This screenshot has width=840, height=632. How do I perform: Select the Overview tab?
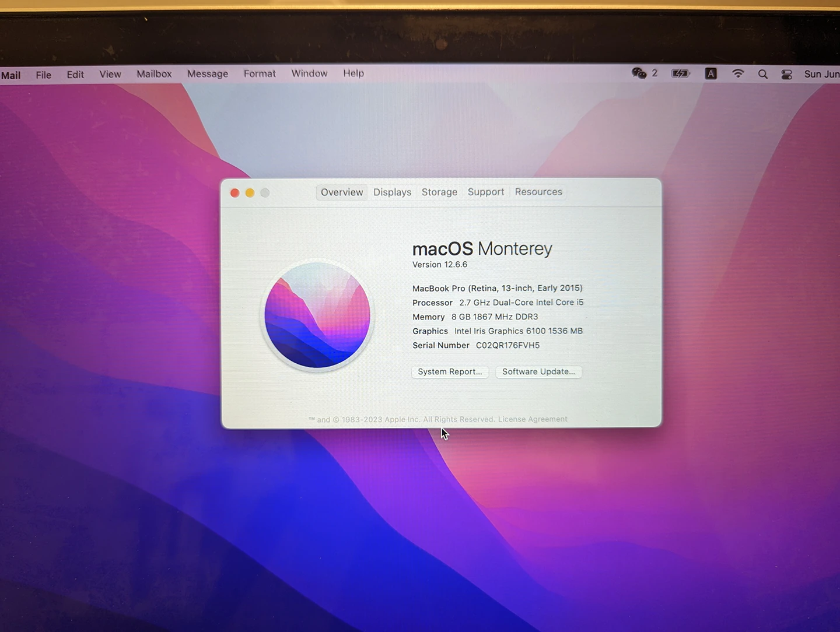click(x=342, y=192)
